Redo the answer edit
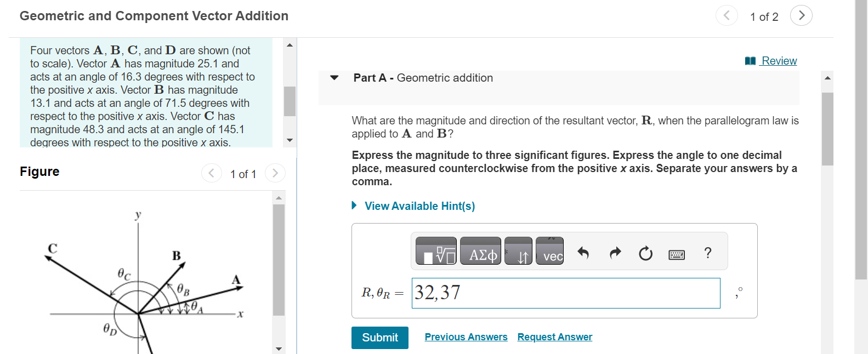 [615, 253]
